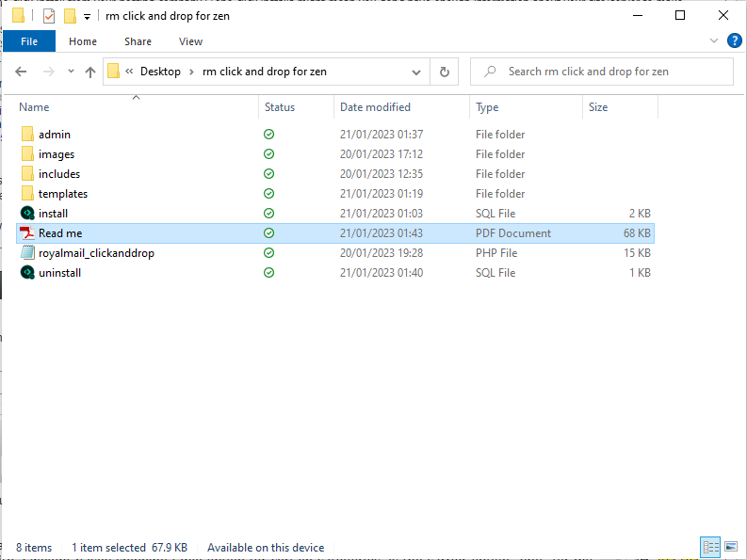
Task: Click the New folder quick access icon
Action: (70, 16)
